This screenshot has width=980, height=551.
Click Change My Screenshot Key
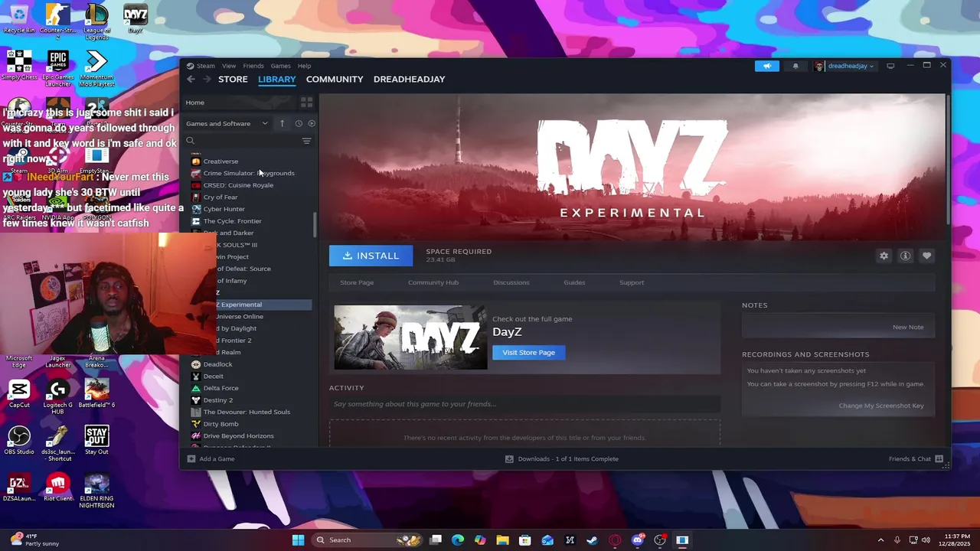point(881,406)
